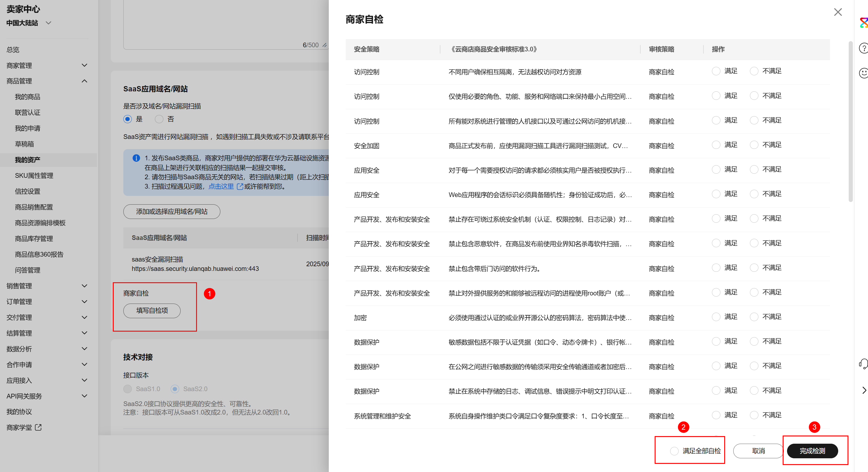Go to SKU属性管理 menu item
Viewport: 868px width, 472px height.
point(34,175)
